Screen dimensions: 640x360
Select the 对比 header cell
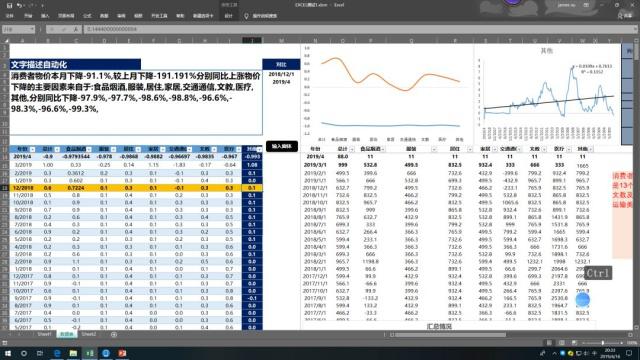[281, 64]
